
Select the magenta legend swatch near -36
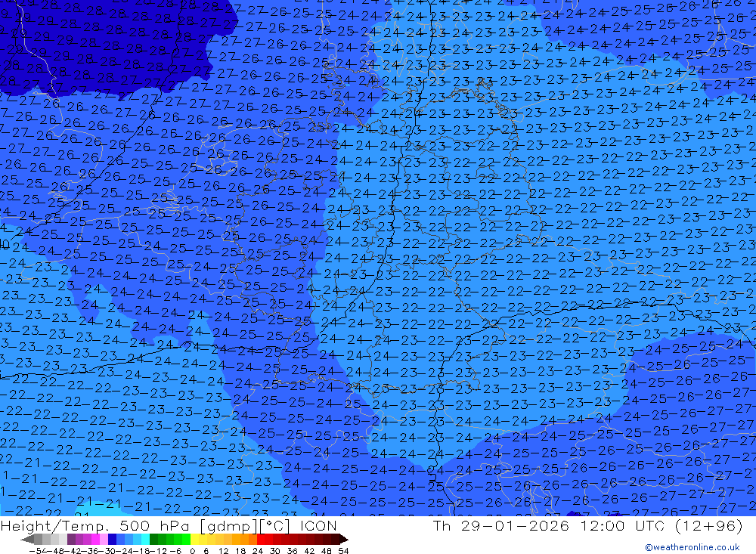pos(95,539)
